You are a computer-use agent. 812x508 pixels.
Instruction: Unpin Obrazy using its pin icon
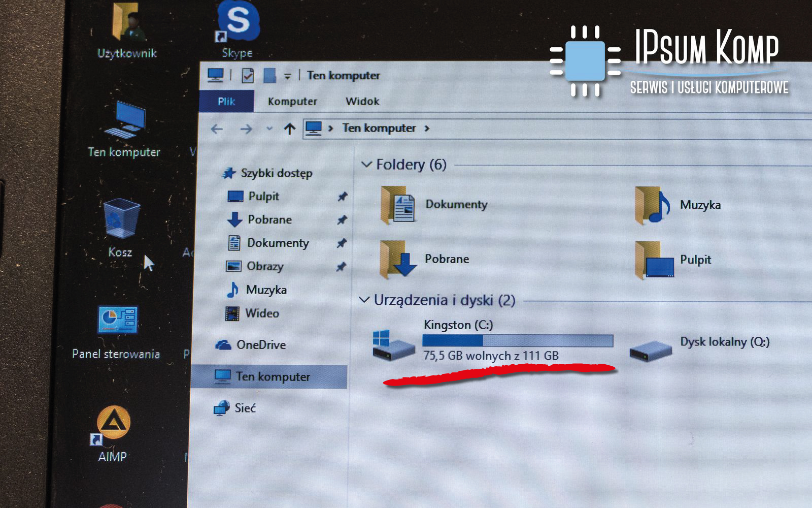click(x=341, y=267)
